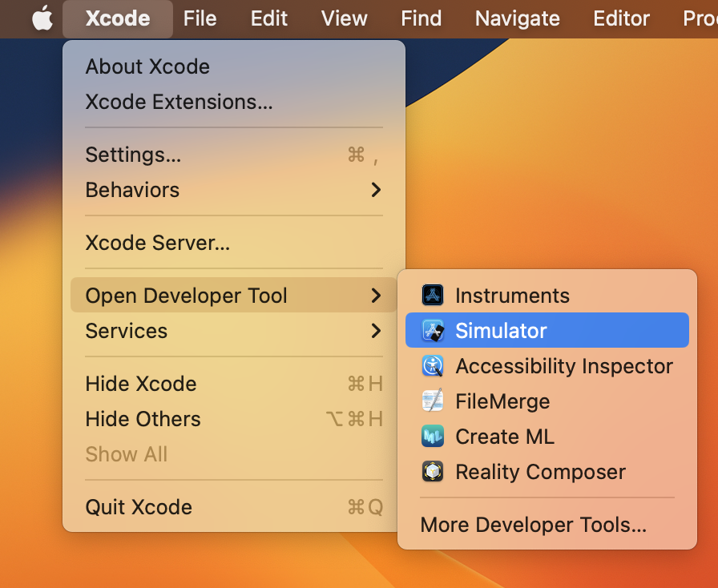
Task: Select About Xcode
Action: [147, 66]
